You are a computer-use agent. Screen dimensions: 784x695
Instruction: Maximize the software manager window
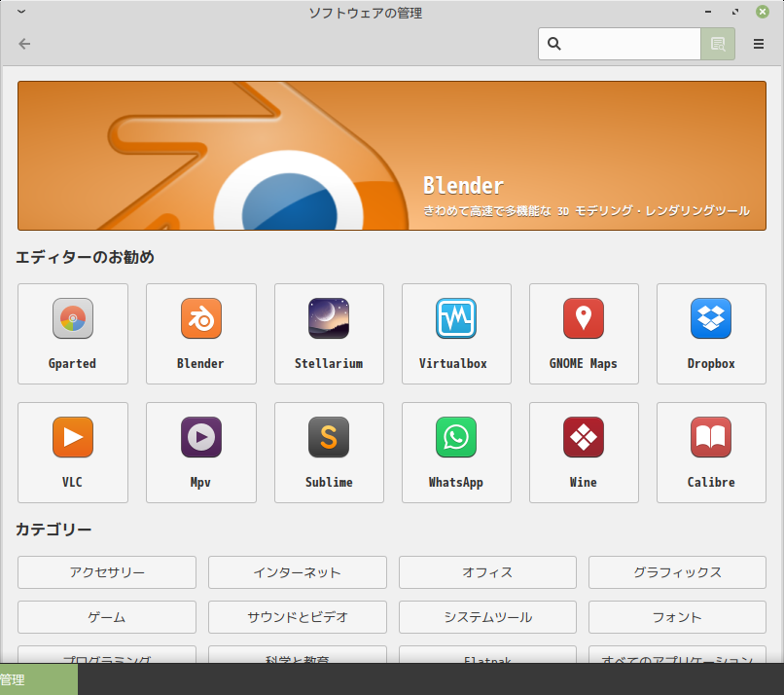tap(735, 12)
